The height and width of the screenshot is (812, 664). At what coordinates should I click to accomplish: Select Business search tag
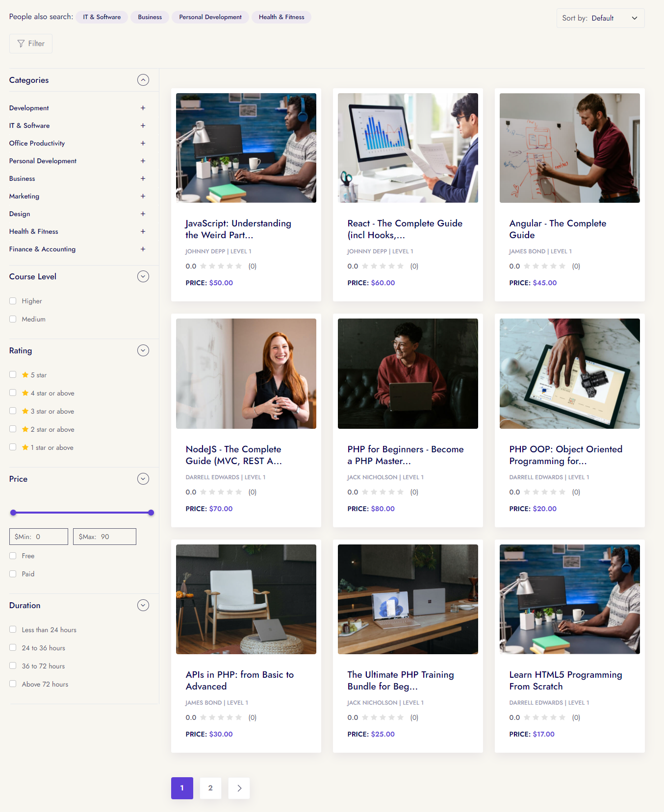pos(150,17)
